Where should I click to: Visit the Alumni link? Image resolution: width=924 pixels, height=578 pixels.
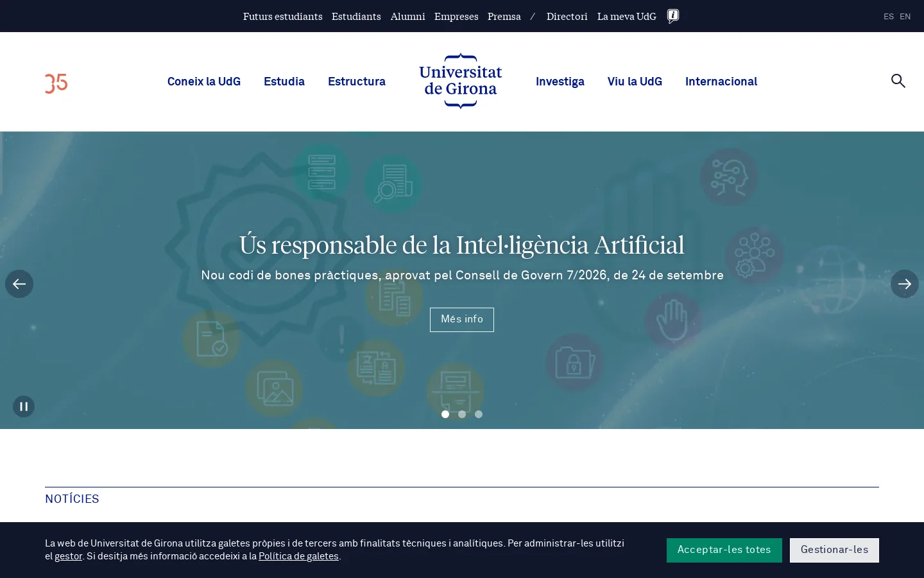(x=407, y=17)
